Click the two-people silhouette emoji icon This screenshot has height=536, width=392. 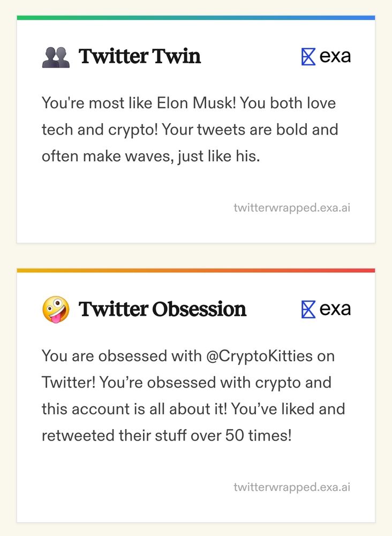tap(56, 57)
